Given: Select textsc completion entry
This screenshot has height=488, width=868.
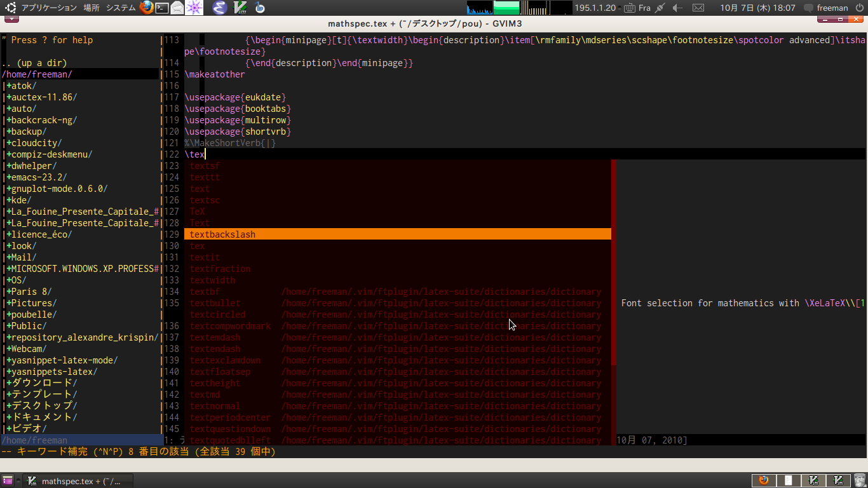Looking at the screenshot, I should pos(398,200).
